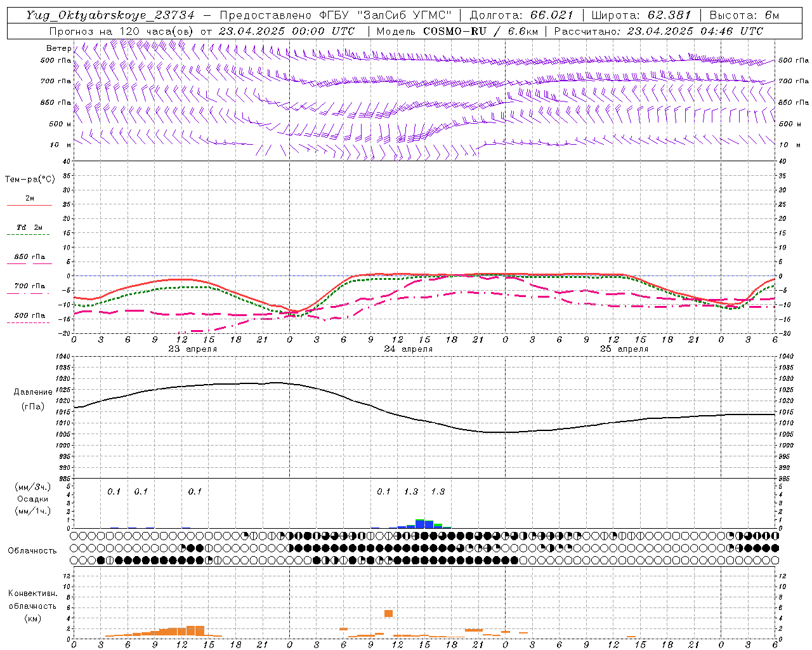Click the Конвективн. panel label
The width and height of the screenshot is (812, 650).
click(x=32, y=594)
